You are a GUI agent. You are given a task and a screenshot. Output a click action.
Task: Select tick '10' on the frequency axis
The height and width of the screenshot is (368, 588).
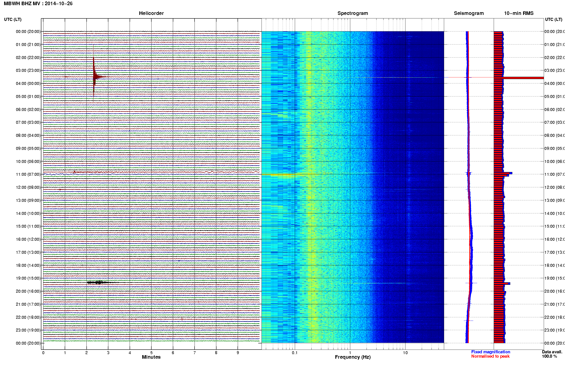tap(405, 353)
